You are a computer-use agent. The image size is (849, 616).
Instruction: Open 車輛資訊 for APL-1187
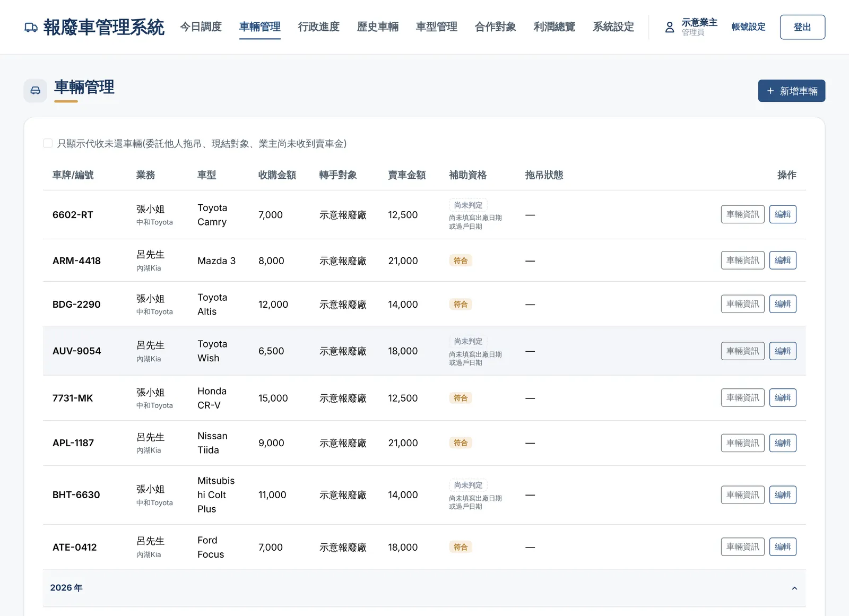tap(742, 443)
